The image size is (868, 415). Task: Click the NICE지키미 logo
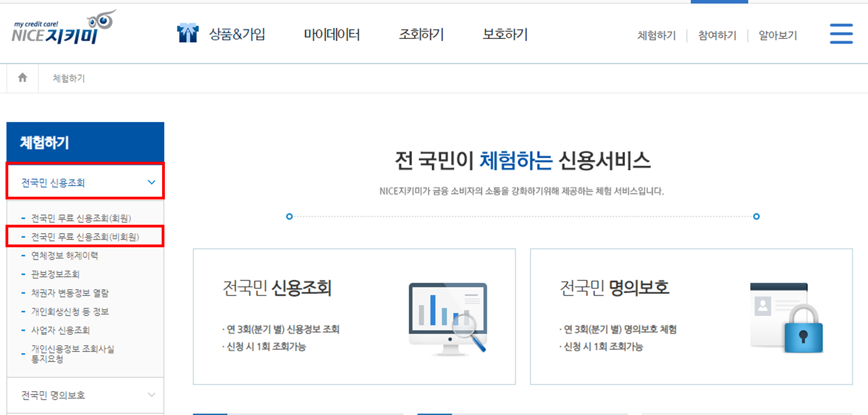pyautogui.click(x=63, y=27)
